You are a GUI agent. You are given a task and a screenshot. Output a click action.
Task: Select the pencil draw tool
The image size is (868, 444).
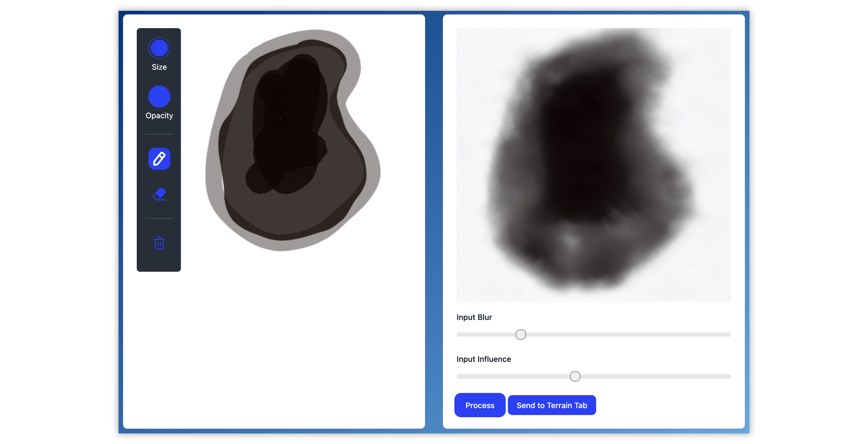tap(159, 159)
